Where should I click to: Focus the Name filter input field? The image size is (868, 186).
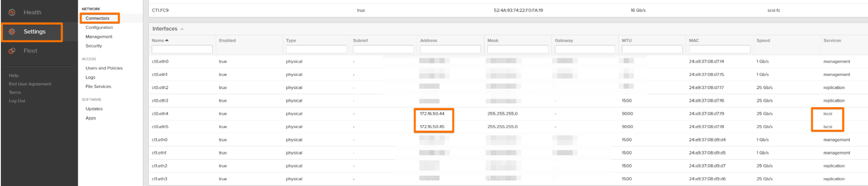click(182, 50)
